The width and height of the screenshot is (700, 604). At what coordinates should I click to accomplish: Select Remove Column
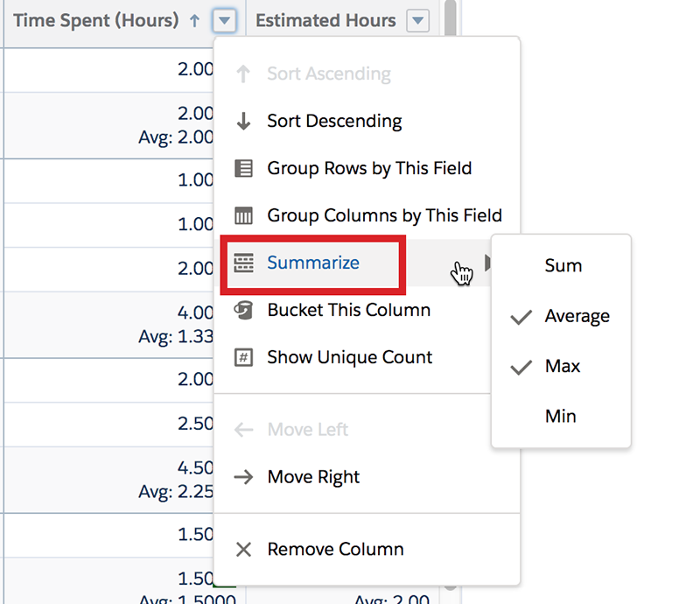[336, 550]
